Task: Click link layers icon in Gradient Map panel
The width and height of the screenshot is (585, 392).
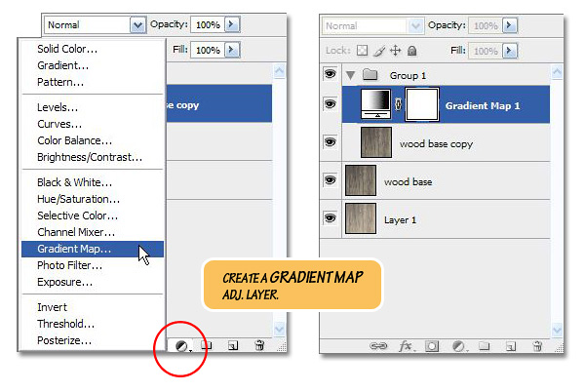Action: pos(378,346)
